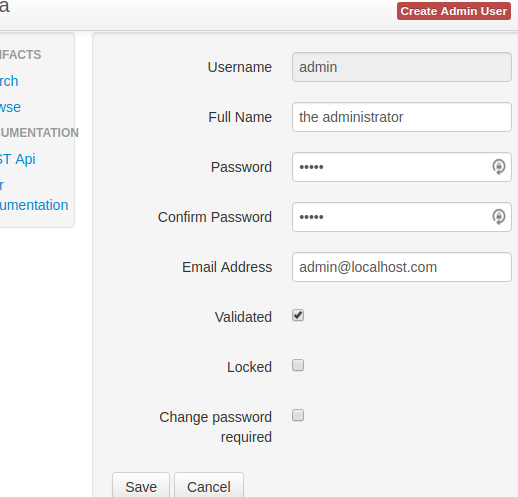Focus the Username field containing admin
518x497 pixels.
(402, 67)
